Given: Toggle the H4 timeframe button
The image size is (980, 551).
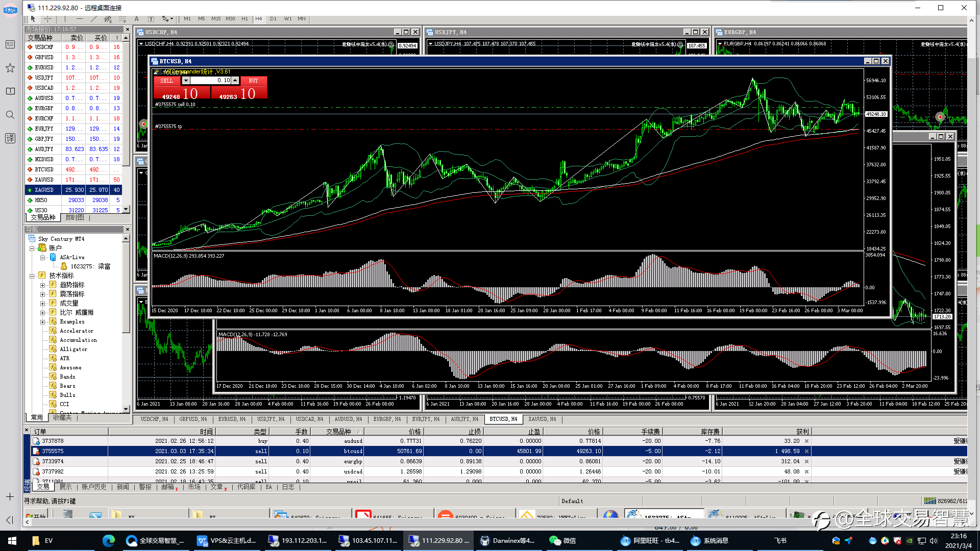Looking at the screenshot, I should [x=259, y=19].
